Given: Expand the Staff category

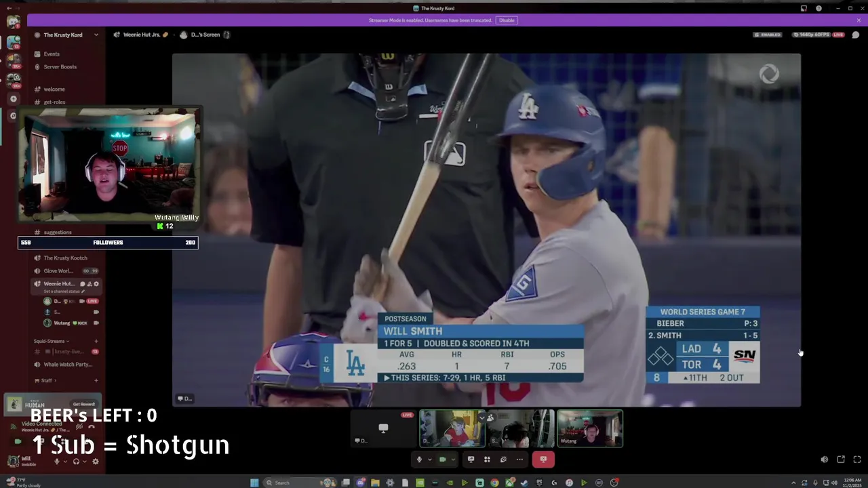Looking at the screenshot, I should pyautogui.click(x=45, y=380).
